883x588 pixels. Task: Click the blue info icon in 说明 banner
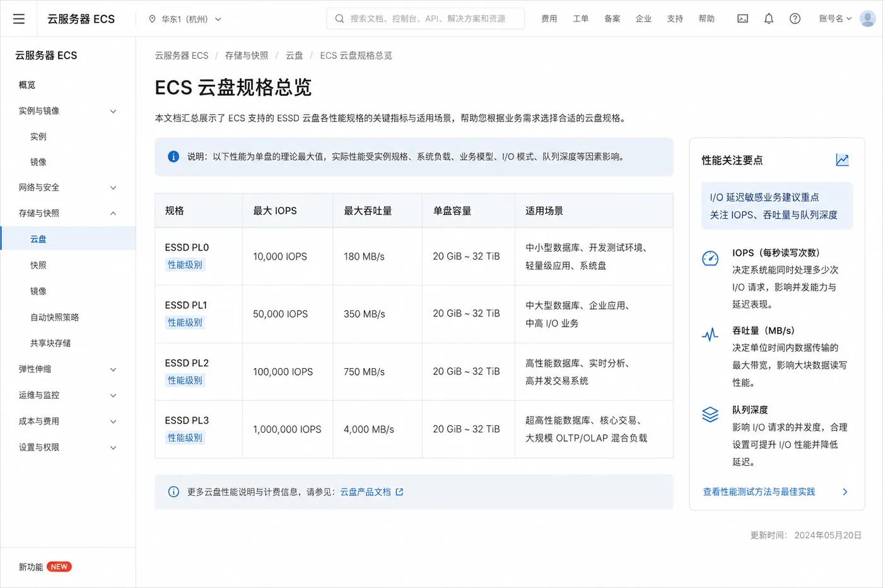pos(173,156)
